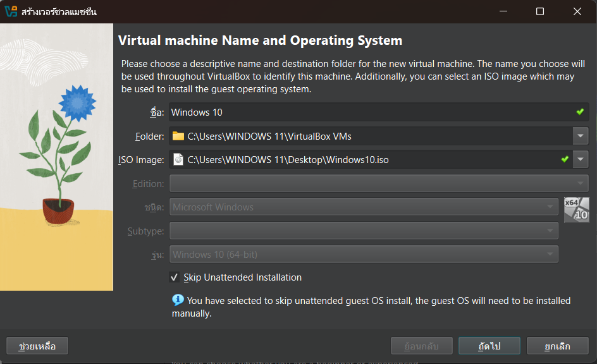
Task: Click green checkmark in ISO Image field
Action: [x=565, y=159]
